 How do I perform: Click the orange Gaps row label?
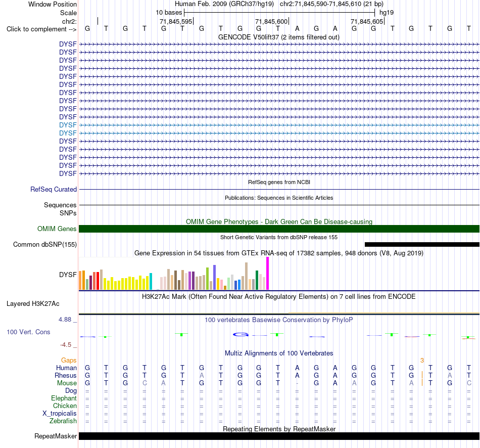click(69, 361)
